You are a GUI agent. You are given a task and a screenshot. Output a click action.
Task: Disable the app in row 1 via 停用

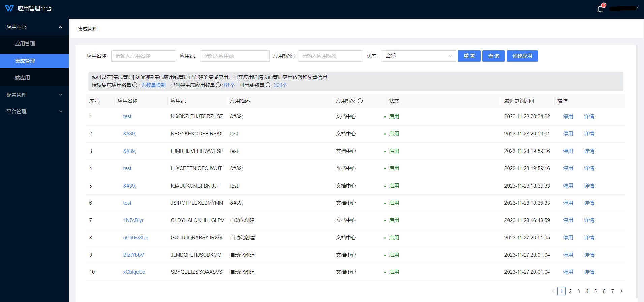568,116
